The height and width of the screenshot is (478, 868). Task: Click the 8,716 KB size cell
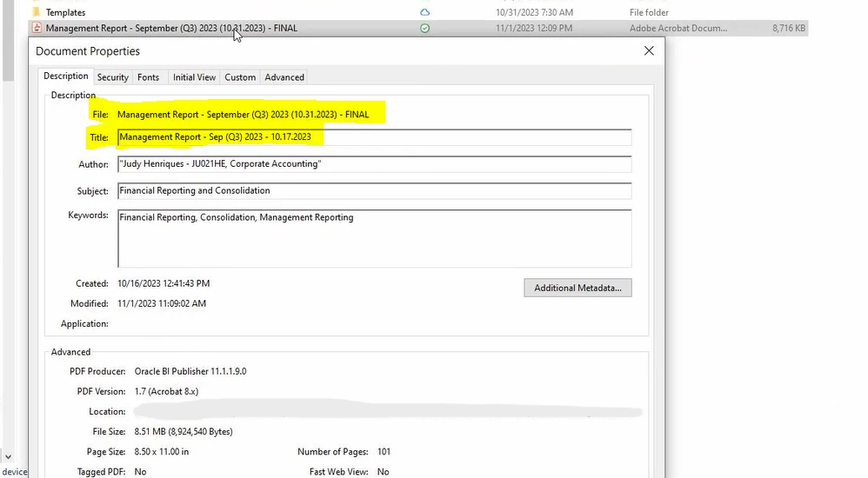789,28
